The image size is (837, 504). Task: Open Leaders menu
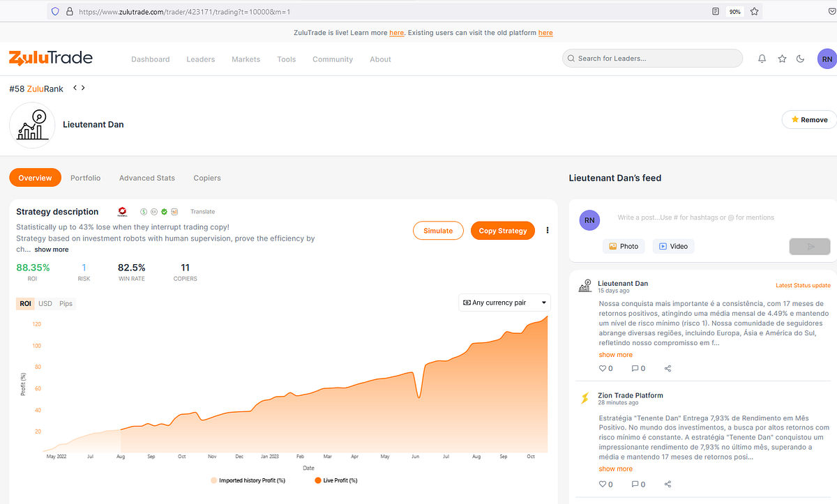(x=201, y=59)
